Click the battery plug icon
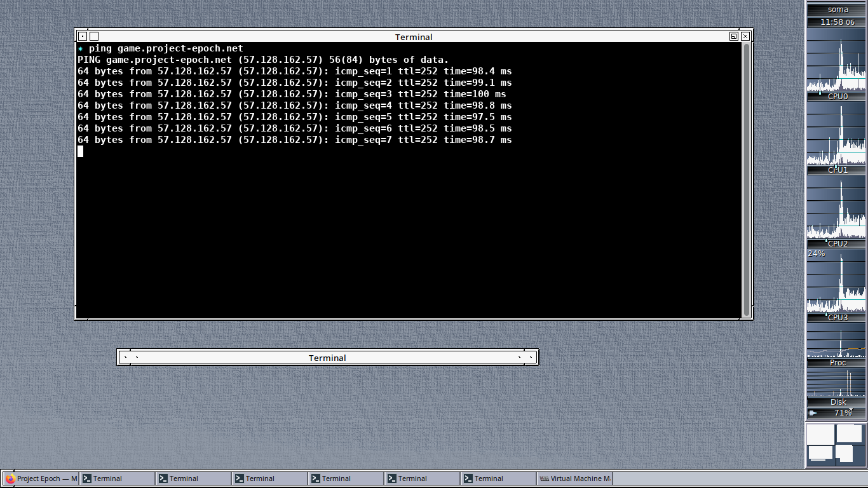This screenshot has width=868, height=488. coord(812,413)
